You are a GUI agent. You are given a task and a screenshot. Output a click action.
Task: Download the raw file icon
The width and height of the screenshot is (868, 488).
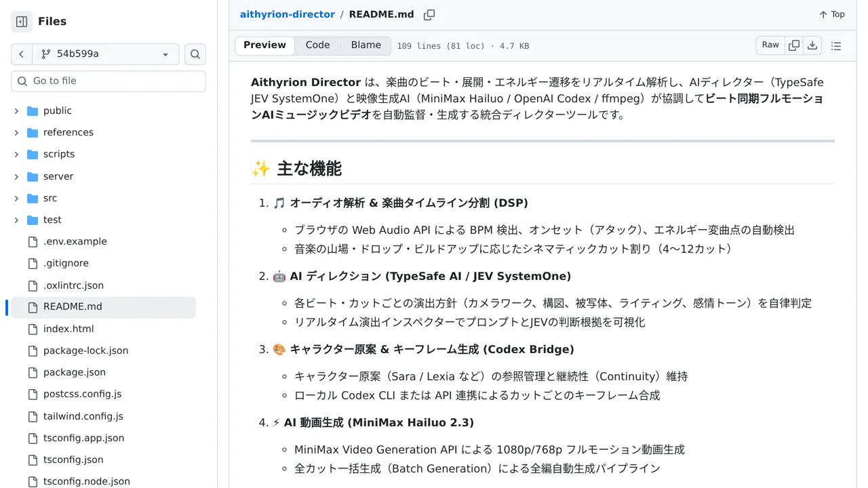point(812,45)
